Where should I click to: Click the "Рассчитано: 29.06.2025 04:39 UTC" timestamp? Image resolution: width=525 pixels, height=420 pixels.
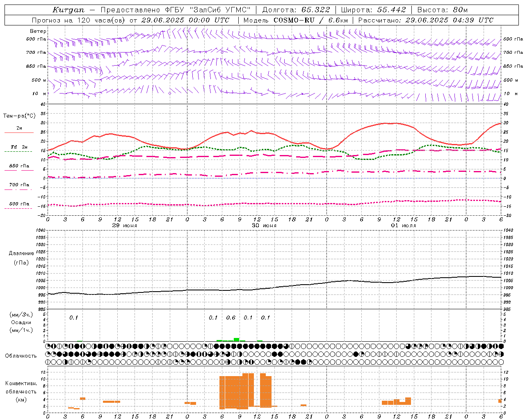pyautogui.click(x=426, y=20)
